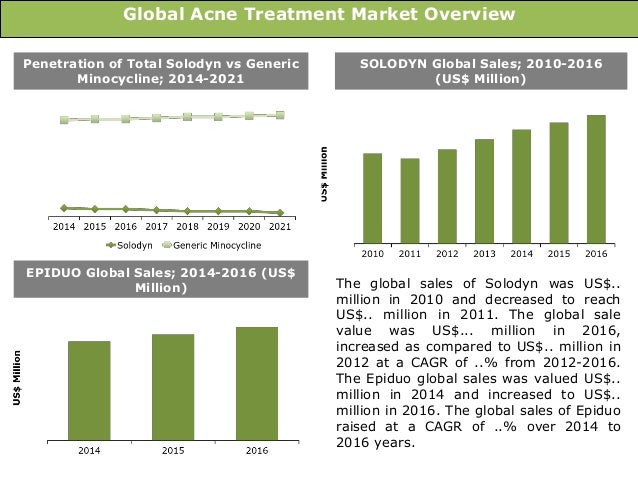Viewport: 638px width, 479px height.
Task: Click the 2016 bar in the SOLODYN sales chart
Action: [596, 179]
